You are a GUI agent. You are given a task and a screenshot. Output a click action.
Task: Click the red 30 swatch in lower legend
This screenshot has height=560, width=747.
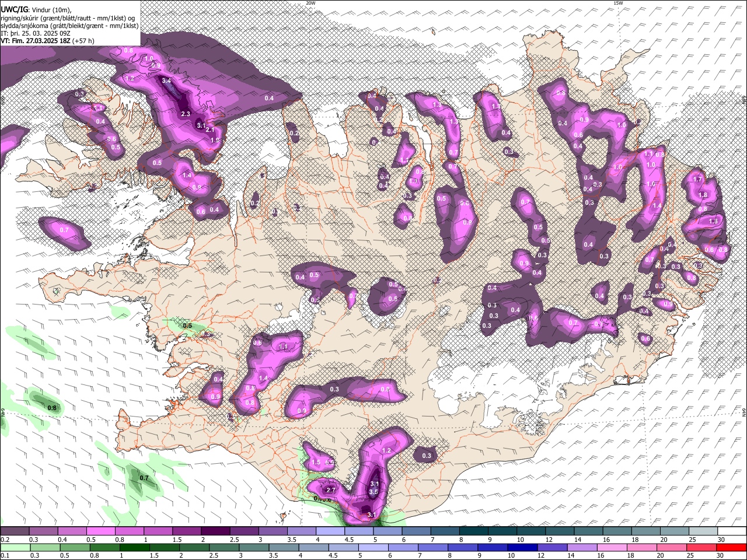732,547
